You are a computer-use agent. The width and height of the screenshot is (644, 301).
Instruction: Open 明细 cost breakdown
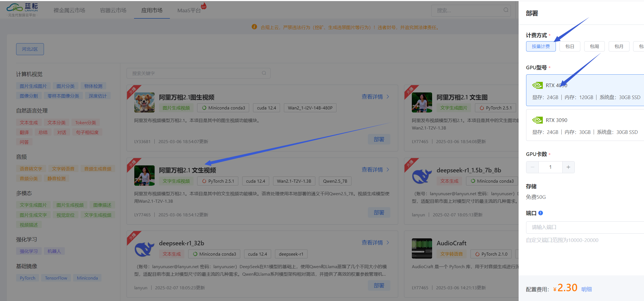coord(586,289)
